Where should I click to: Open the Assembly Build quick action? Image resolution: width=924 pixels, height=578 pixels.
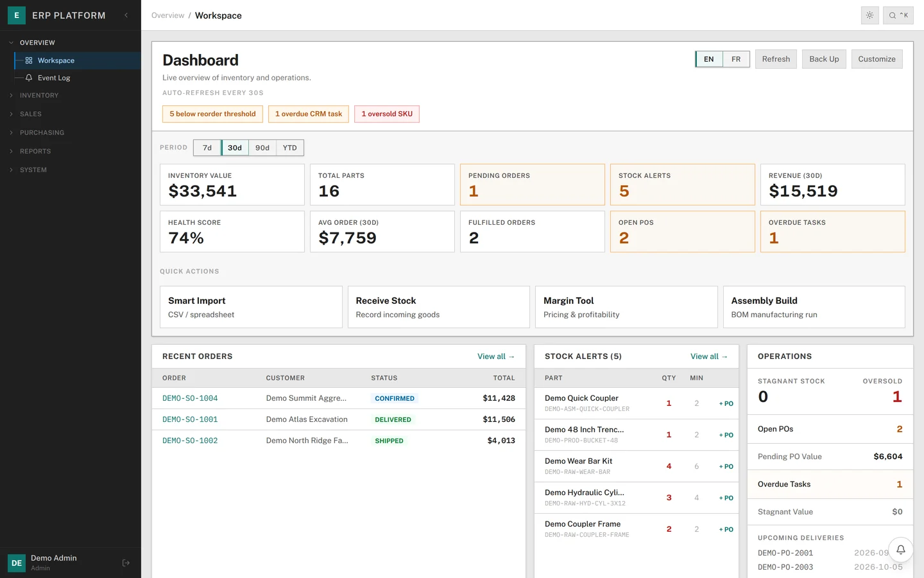814,307
